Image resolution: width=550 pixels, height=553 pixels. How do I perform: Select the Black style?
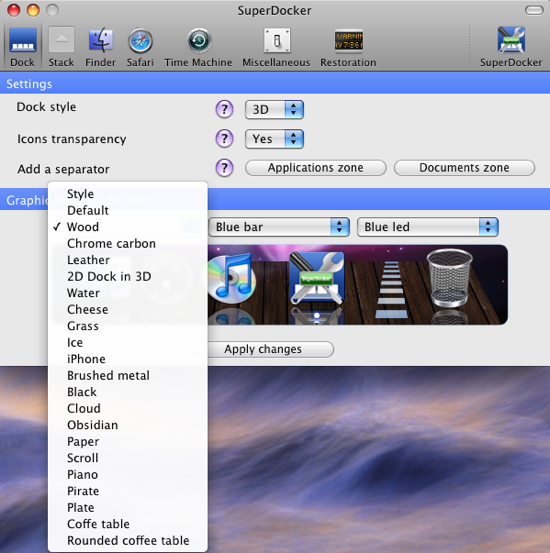[128, 392]
